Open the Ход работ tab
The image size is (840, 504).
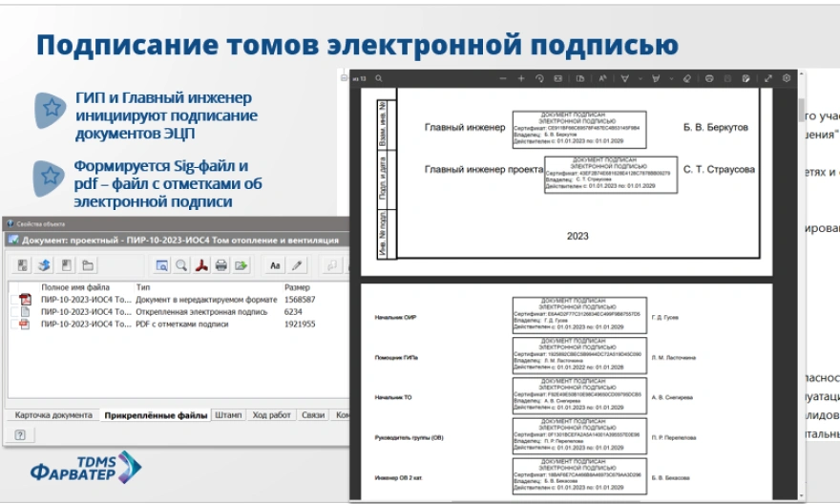coord(272,415)
